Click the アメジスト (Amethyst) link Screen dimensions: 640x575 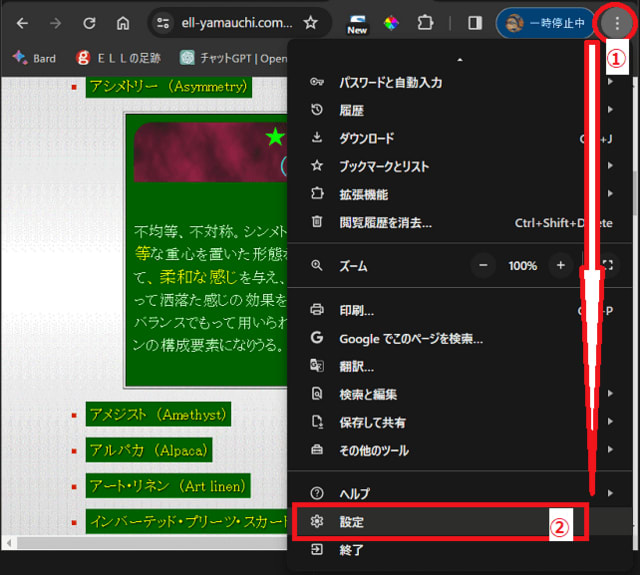coord(158,414)
